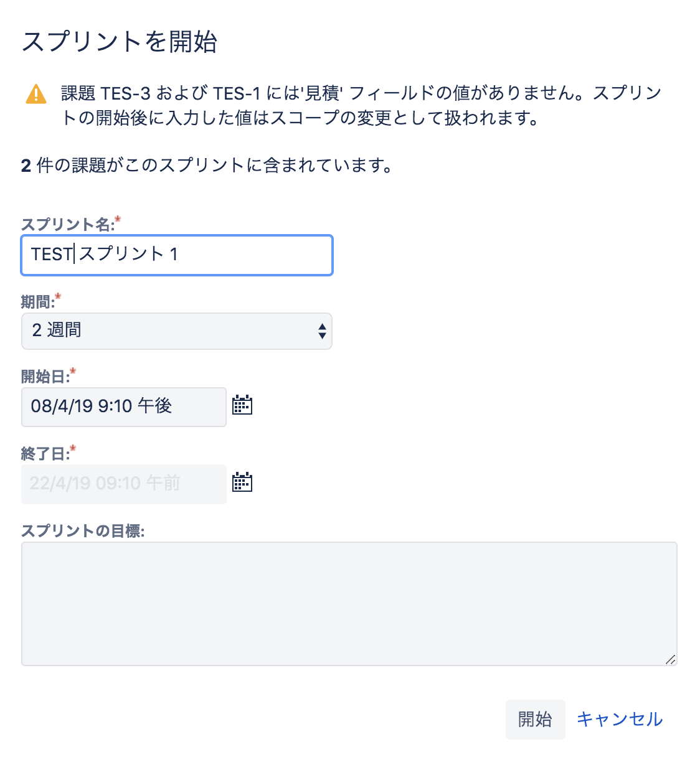700x757 pixels.
Task: Open the 期間 dropdown showing 2 週間
Action: coord(176,331)
